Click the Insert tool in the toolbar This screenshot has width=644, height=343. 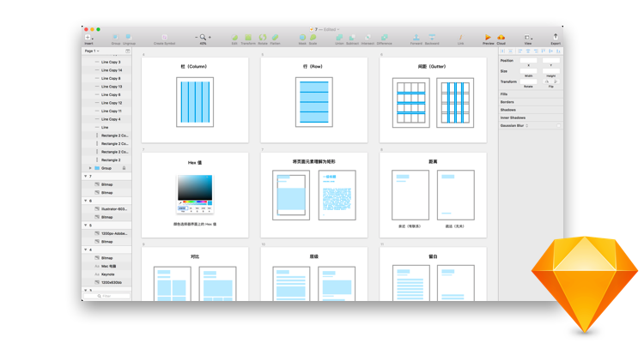(x=88, y=38)
